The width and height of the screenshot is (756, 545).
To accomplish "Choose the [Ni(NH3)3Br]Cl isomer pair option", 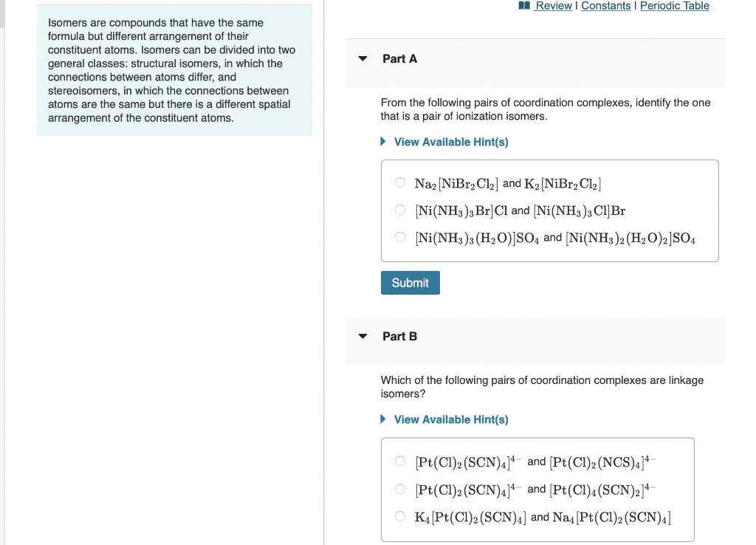I will (399, 210).
